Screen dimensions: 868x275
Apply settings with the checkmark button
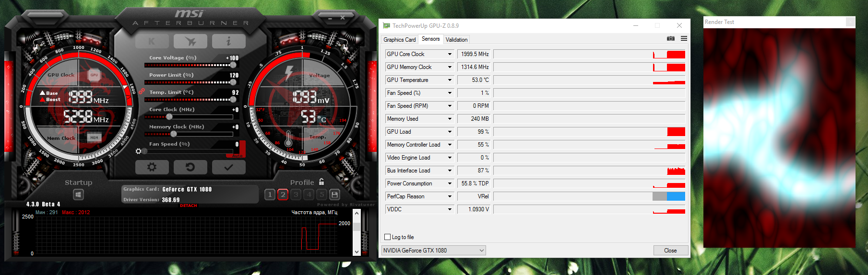pyautogui.click(x=229, y=167)
